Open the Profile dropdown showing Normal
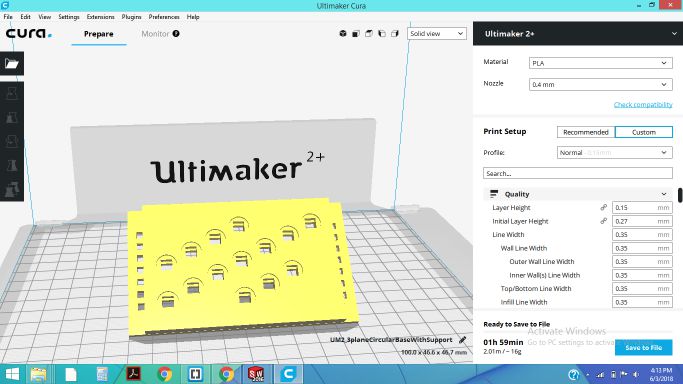 [614, 152]
